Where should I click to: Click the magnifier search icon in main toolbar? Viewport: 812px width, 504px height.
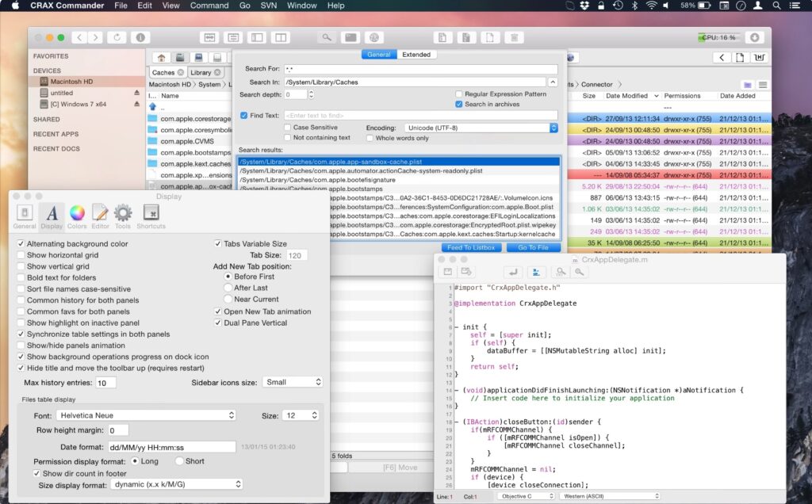point(326,36)
